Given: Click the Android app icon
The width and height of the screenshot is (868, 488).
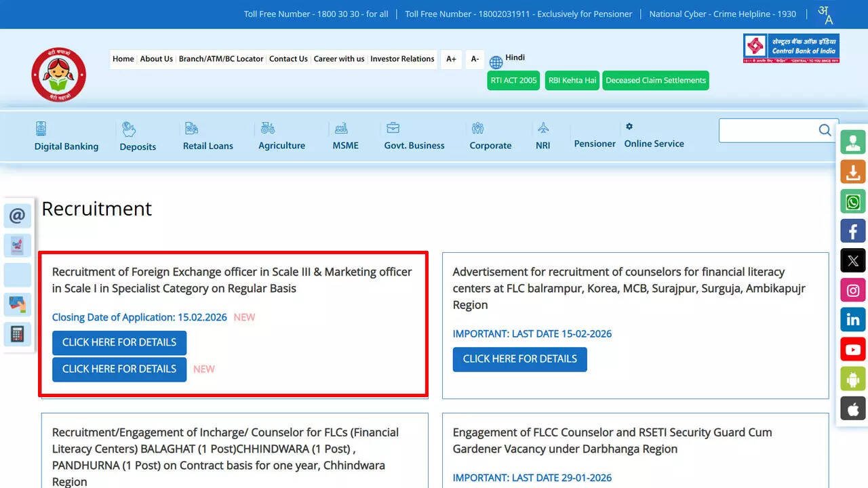Looking at the screenshot, I should tap(852, 379).
